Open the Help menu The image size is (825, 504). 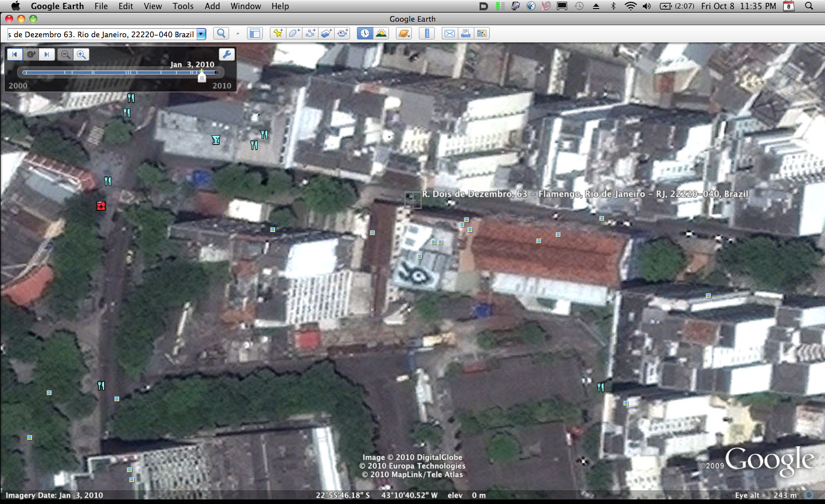(x=280, y=6)
